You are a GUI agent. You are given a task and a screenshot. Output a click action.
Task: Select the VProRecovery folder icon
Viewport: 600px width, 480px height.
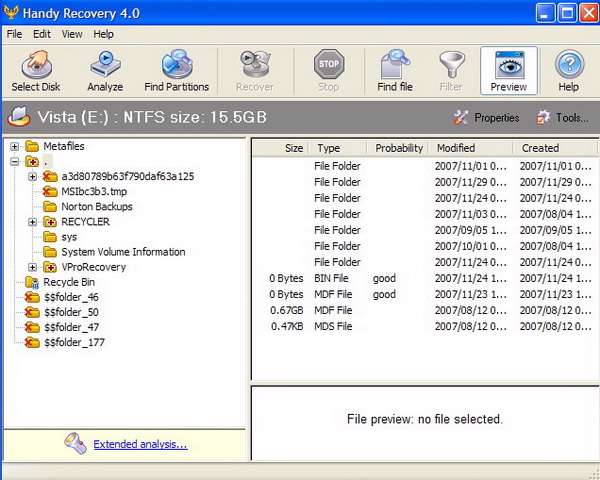pyautogui.click(x=50, y=267)
